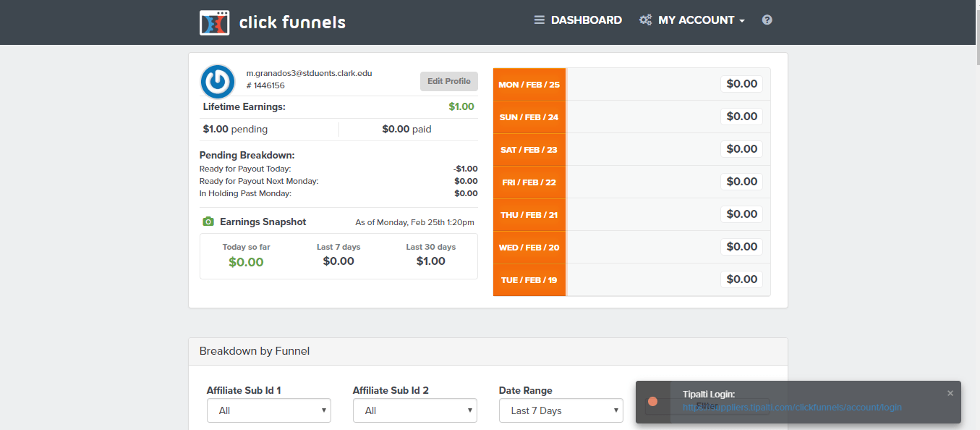Click the red dot on Tipalti notification
980x430 pixels.
point(652,401)
